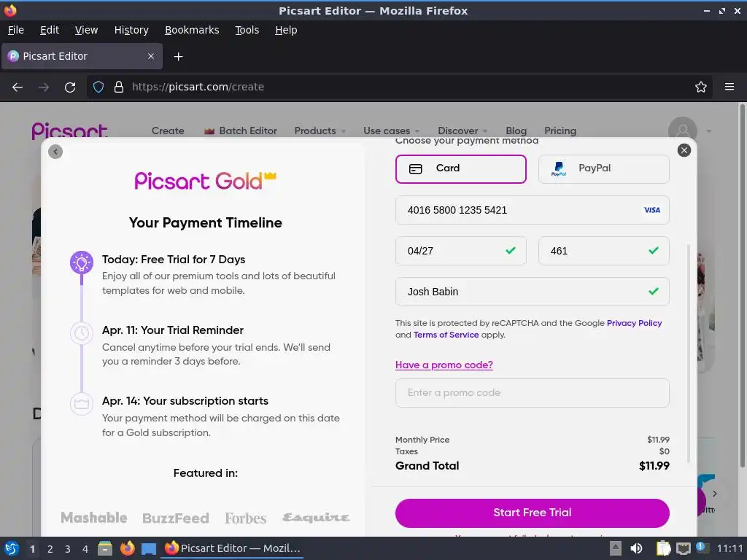Switch to workspace 4
The width and height of the screenshot is (747, 560).
tap(85, 549)
